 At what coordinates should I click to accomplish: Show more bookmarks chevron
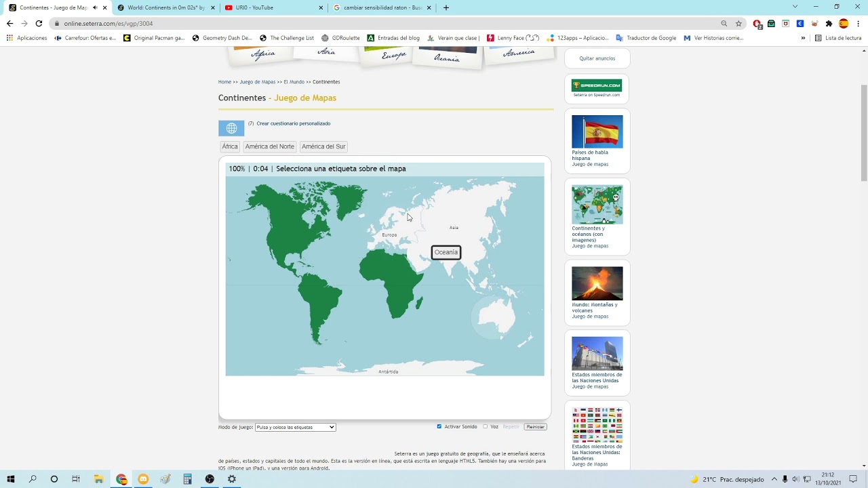[803, 38]
